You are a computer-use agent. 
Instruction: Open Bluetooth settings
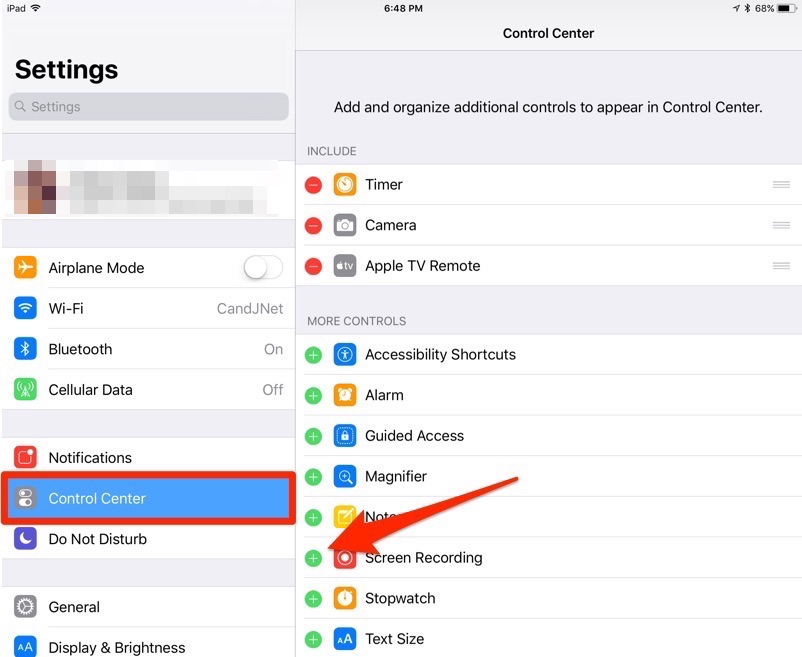pyautogui.click(x=150, y=349)
